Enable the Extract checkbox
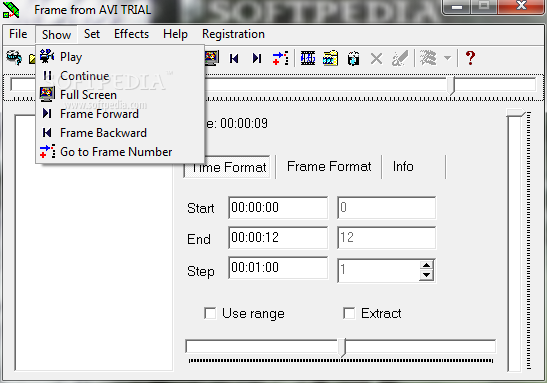The height and width of the screenshot is (383, 547). point(349,313)
